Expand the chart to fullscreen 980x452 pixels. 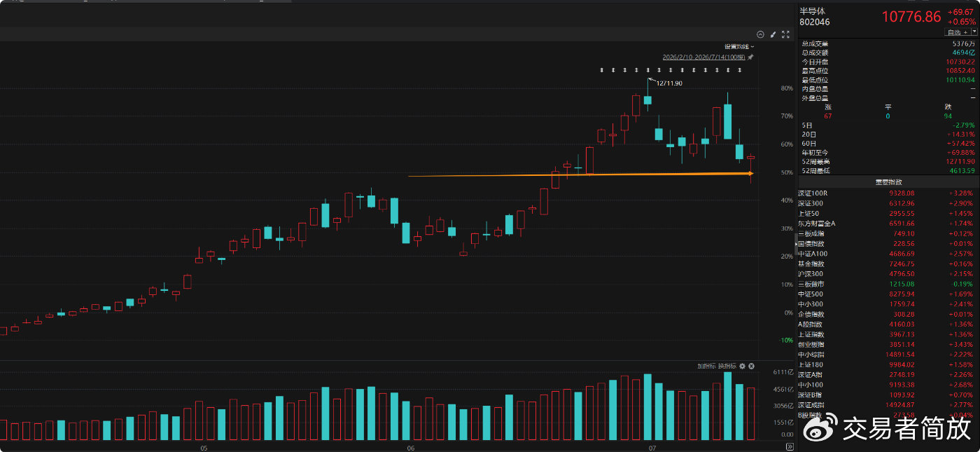(785, 34)
